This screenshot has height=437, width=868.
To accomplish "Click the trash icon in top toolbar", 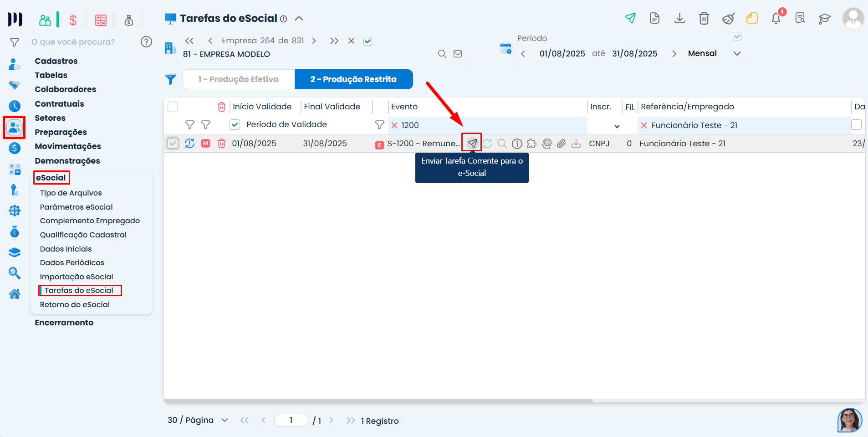I will [x=704, y=18].
